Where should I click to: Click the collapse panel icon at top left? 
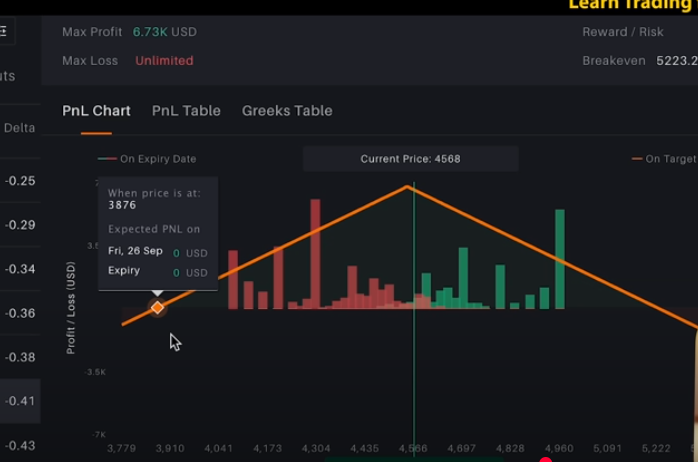coord(4,31)
